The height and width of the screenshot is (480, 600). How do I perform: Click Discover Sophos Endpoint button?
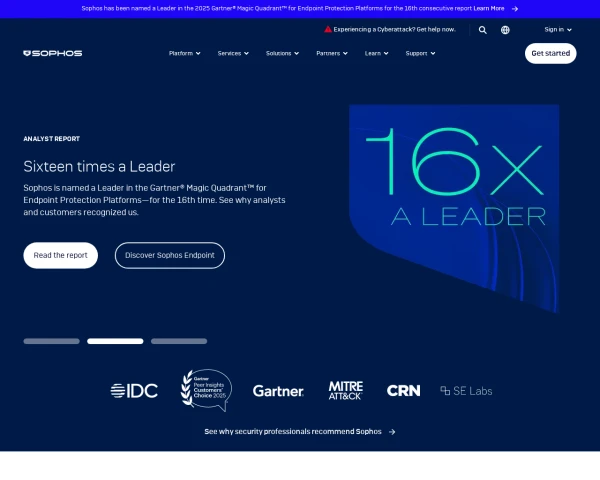click(170, 255)
